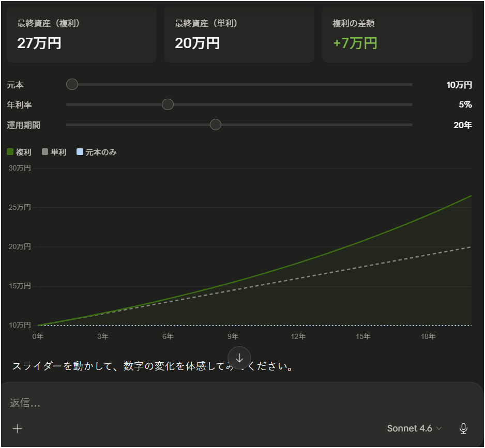Click the 12年 label on chart axis
The width and height of the screenshot is (485, 448).
pos(298,336)
